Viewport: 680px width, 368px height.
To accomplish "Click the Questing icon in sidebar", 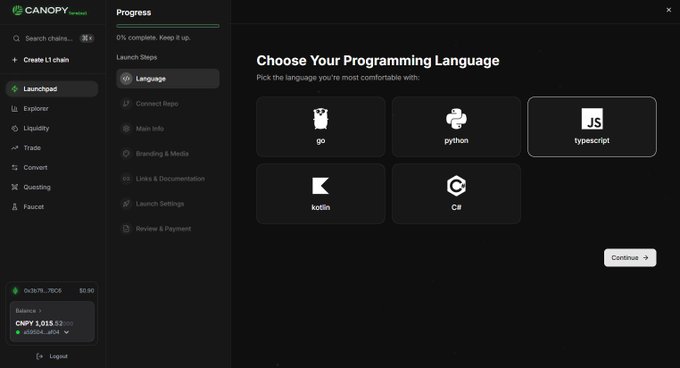I will coord(15,187).
